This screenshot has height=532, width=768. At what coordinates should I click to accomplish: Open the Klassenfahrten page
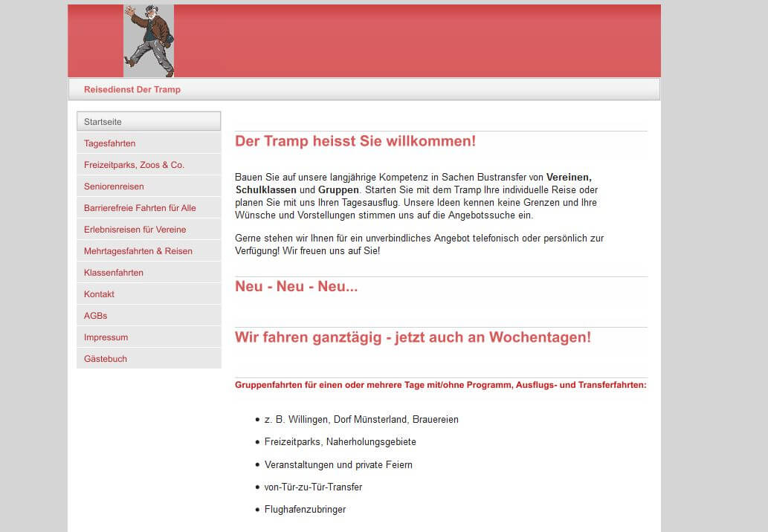point(149,273)
